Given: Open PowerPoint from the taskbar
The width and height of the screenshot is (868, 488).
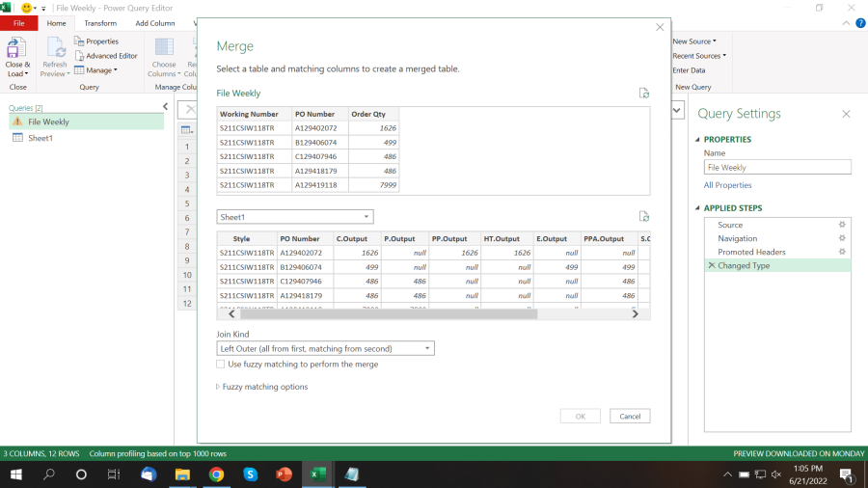Looking at the screenshot, I should tap(284, 474).
